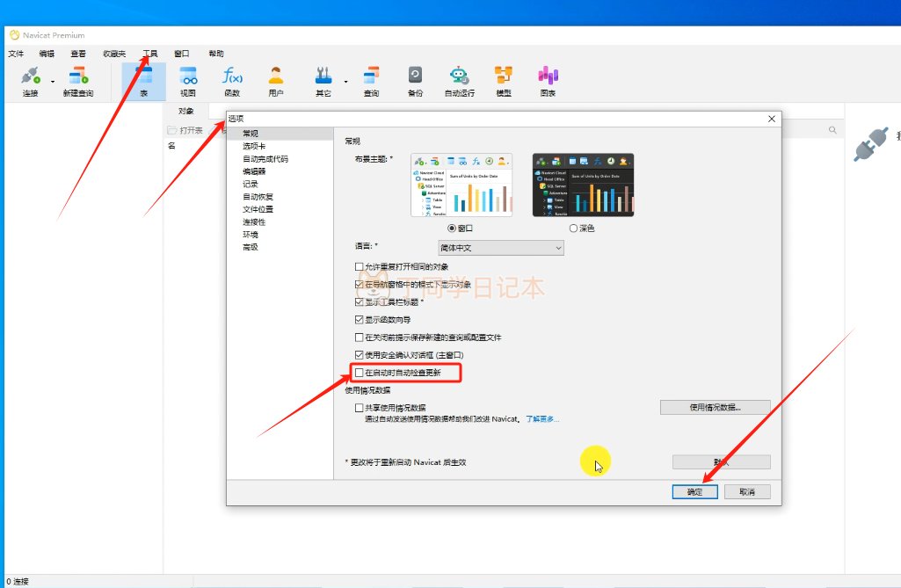The width and height of the screenshot is (901, 588).
Task: Open the 帮助 help menu
Action: tap(216, 54)
